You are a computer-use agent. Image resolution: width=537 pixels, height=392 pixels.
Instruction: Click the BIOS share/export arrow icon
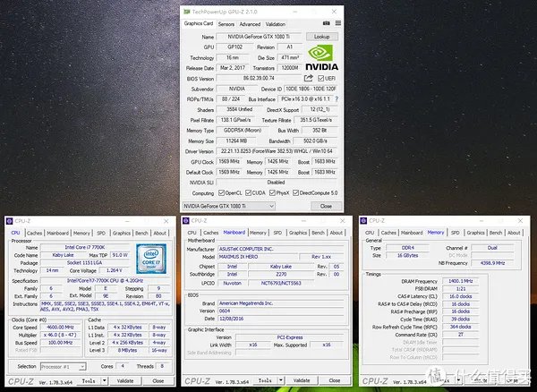coord(308,78)
